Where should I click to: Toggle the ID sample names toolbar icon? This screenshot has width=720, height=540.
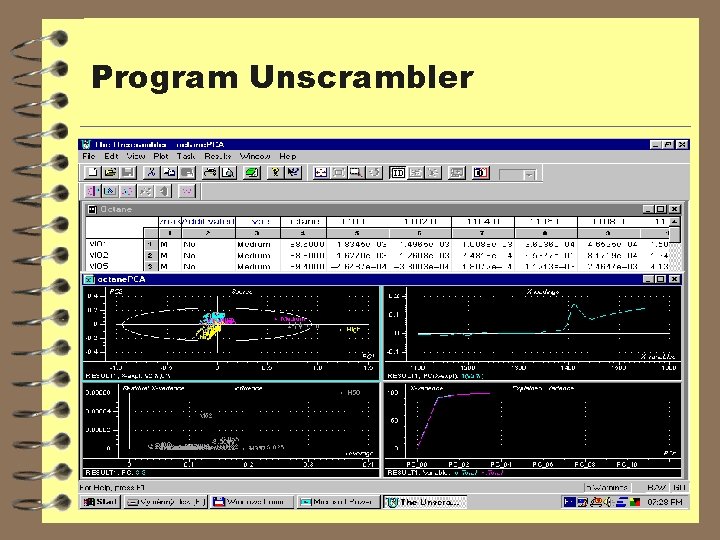click(398, 173)
